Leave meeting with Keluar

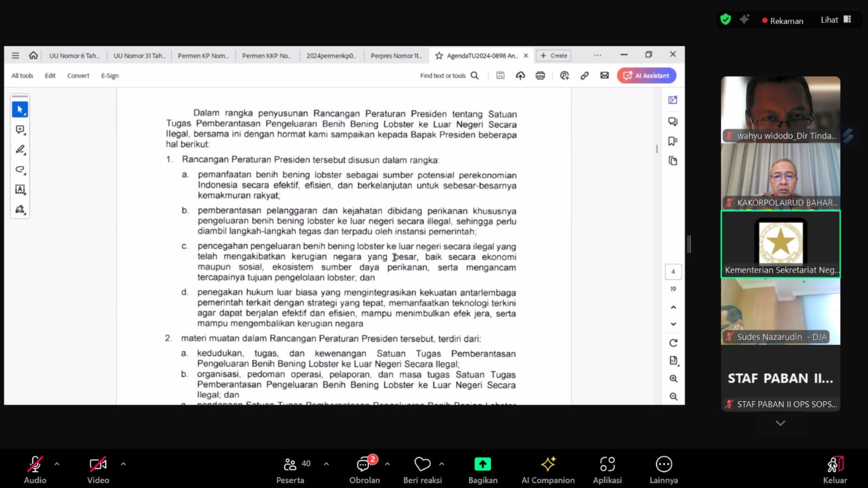[x=835, y=470]
